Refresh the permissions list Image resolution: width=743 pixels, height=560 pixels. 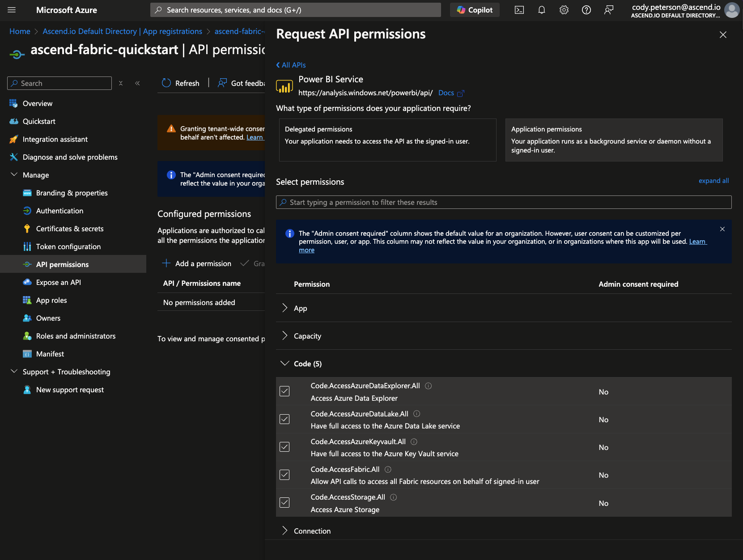click(181, 83)
